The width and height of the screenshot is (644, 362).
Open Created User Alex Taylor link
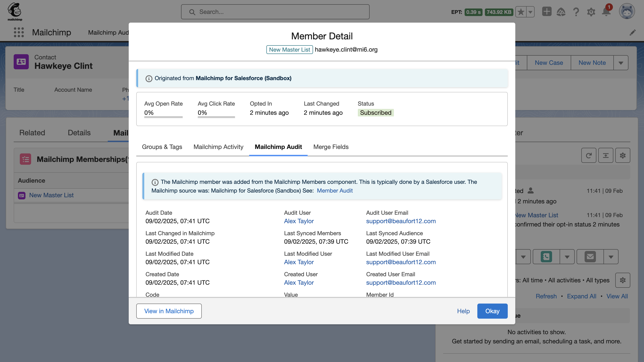point(299,283)
